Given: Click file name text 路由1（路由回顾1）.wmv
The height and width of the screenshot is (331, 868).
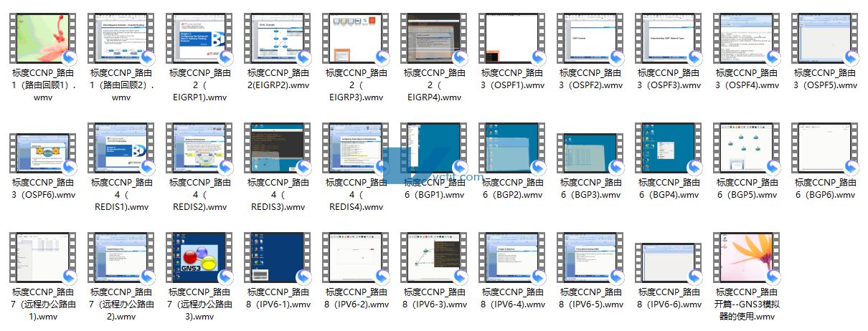Looking at the screenshot, I should [x=44, y=85].
